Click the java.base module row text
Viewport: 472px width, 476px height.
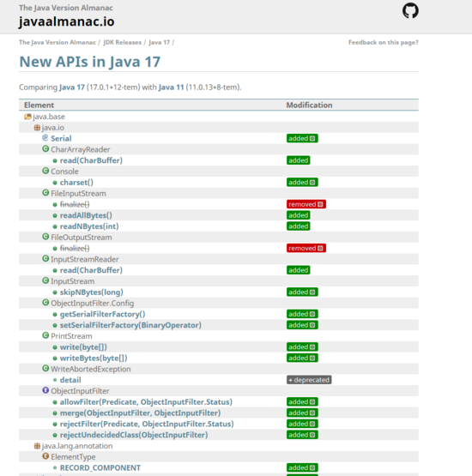point(49,117)
